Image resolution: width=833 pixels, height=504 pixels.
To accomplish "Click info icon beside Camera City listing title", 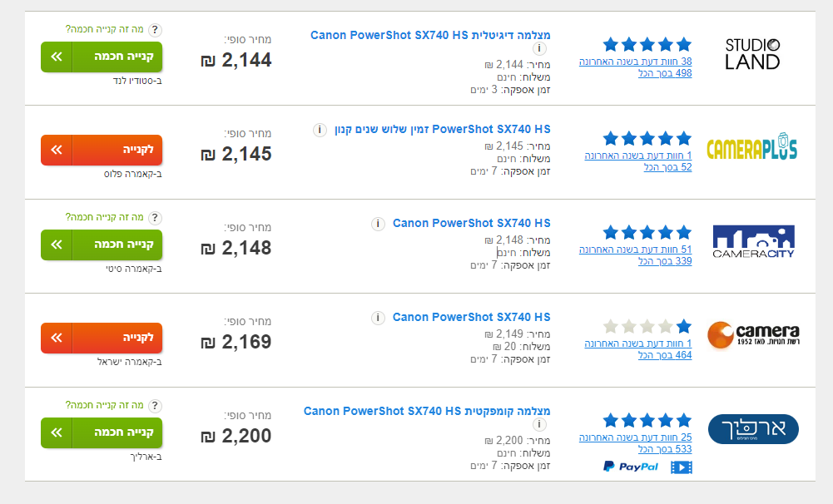I will pos(377,224).
